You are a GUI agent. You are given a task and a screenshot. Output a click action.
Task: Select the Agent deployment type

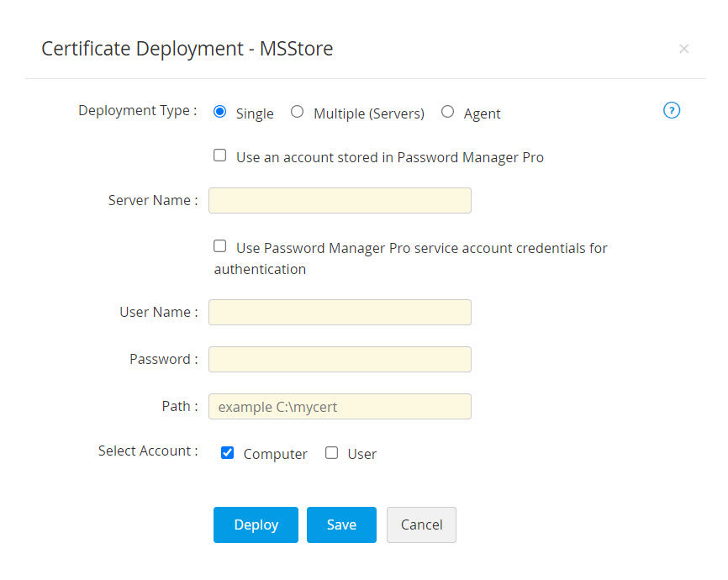pos(447,112)
